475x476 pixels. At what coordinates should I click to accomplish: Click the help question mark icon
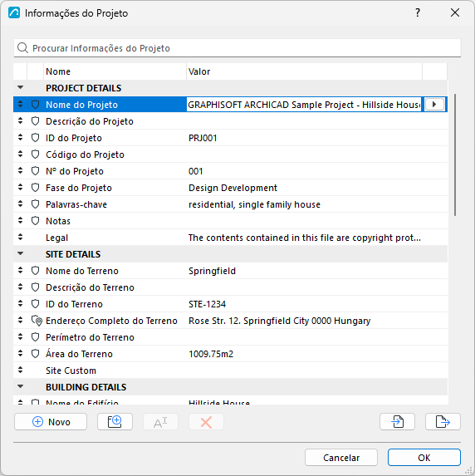(418, 12)
